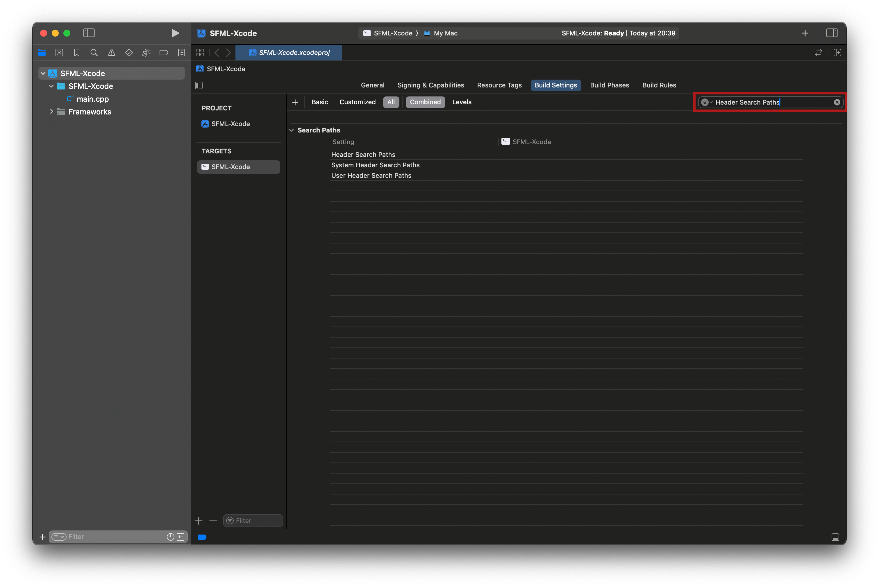Toggle the debug area at bottom
Image resolution: width=879 pixels, height=588 pixels.
835,537
